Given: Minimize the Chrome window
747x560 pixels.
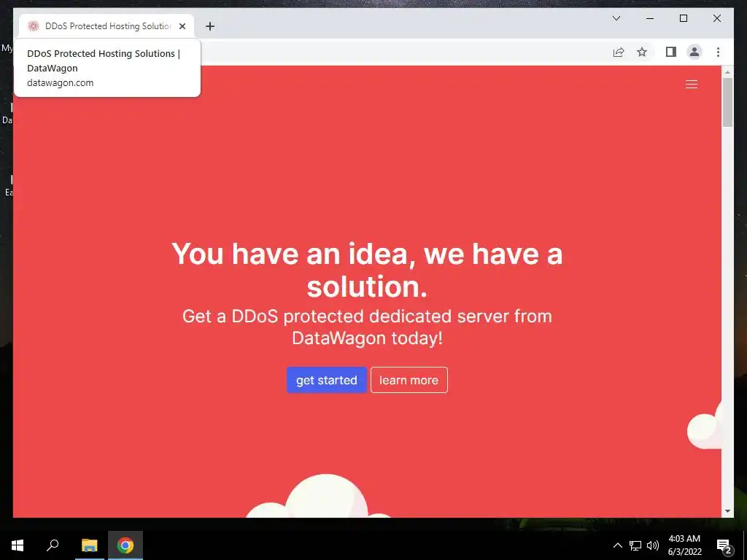Looking at the screenshot, I should pos(650,18).
